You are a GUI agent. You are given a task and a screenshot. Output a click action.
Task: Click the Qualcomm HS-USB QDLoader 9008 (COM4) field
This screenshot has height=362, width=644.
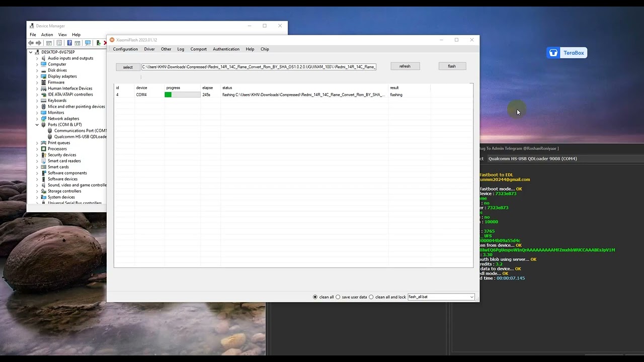point(565,158)
